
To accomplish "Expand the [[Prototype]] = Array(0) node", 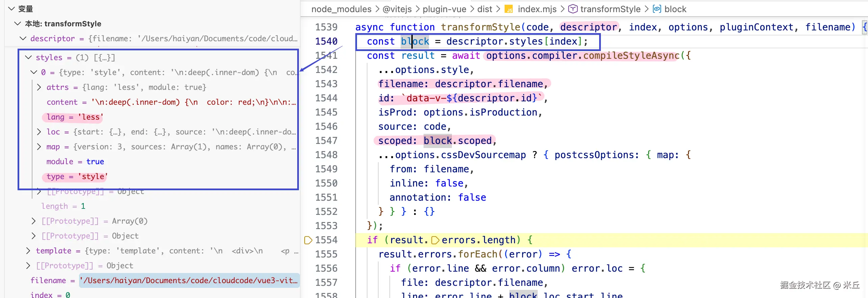I will [33, 221].
